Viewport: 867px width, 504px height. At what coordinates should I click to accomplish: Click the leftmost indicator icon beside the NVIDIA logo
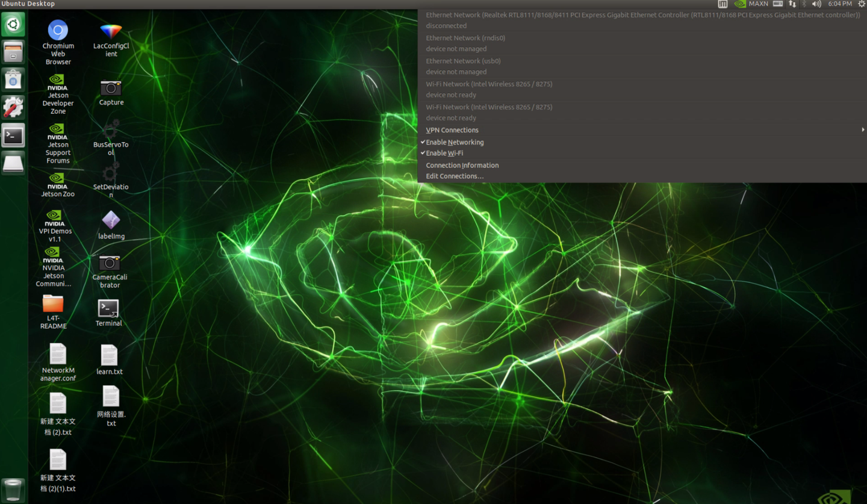pos(722,4)
